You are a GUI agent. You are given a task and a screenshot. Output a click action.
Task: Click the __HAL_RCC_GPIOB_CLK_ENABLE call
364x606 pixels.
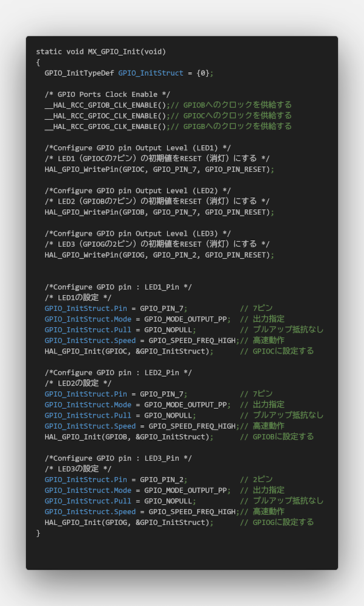105,105
